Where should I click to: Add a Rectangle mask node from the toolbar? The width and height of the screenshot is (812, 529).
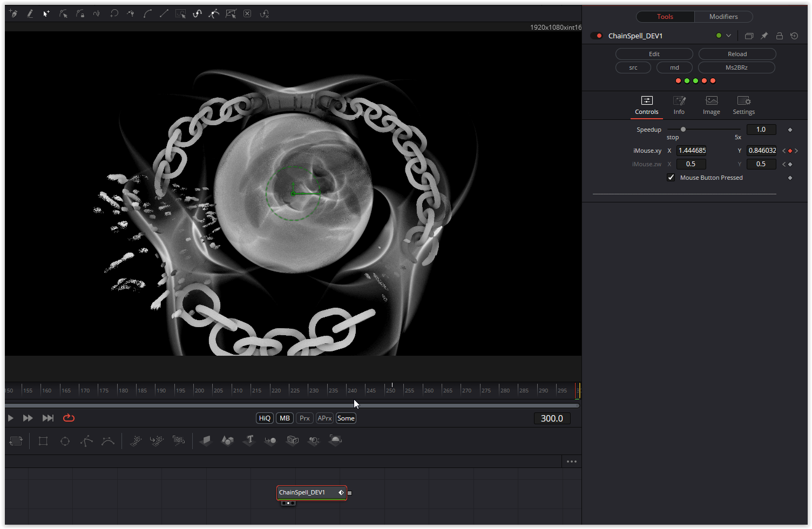pos(43,441)
